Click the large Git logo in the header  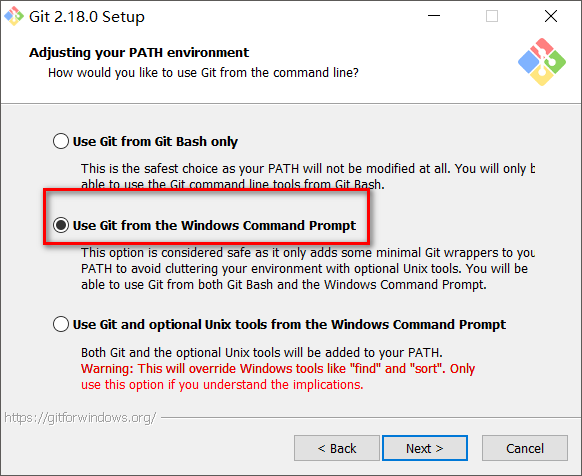(x=542, y=62)
